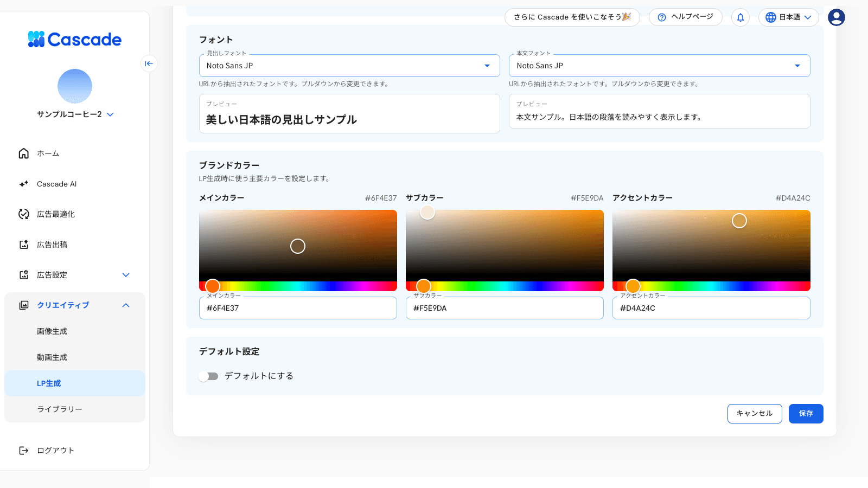
Task: Click #F5E9DA label above sub color
Action: [x=587, y=198]
